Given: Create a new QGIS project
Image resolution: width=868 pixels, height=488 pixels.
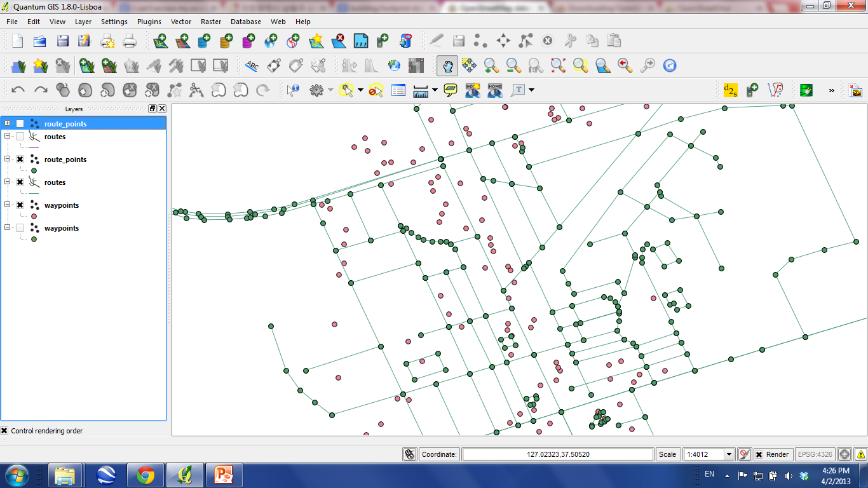Looking at the screenshot, I should (x=18, y=41).
